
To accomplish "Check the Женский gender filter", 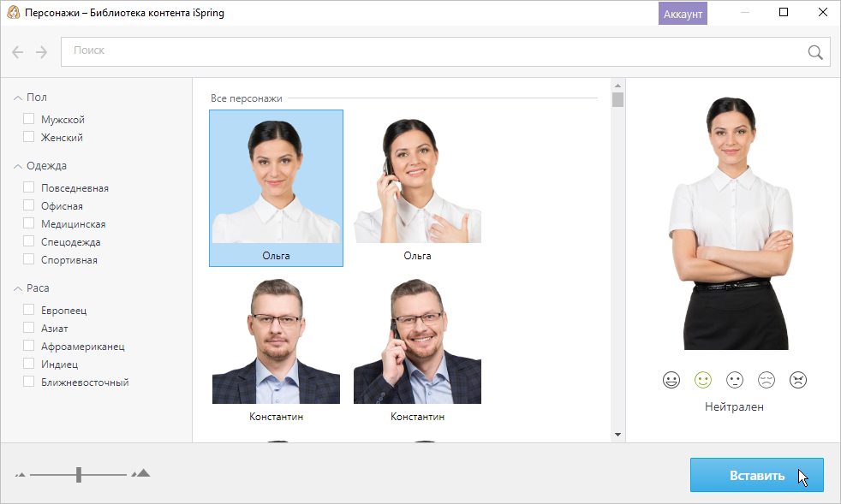I will point(29,137).
